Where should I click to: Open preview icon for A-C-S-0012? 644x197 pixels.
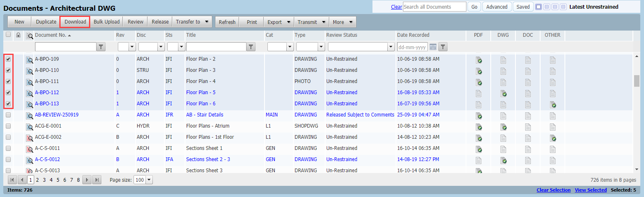tap(29, 160)
